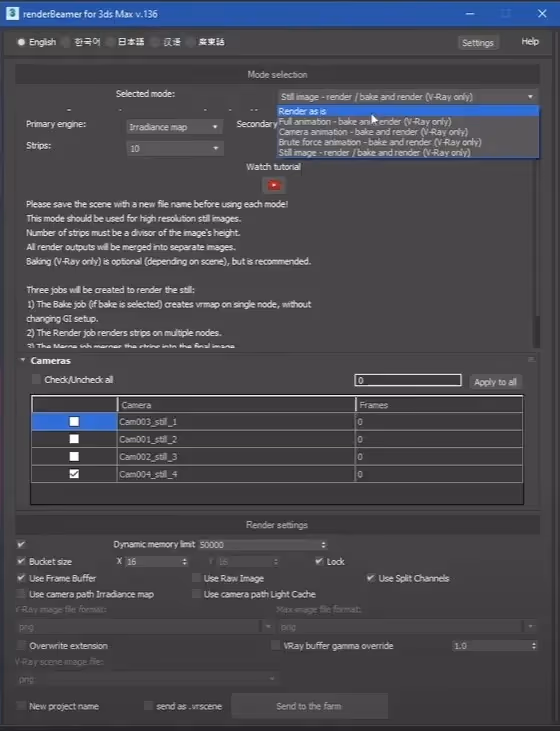Click the frames input field above camera table

(408, 380)
